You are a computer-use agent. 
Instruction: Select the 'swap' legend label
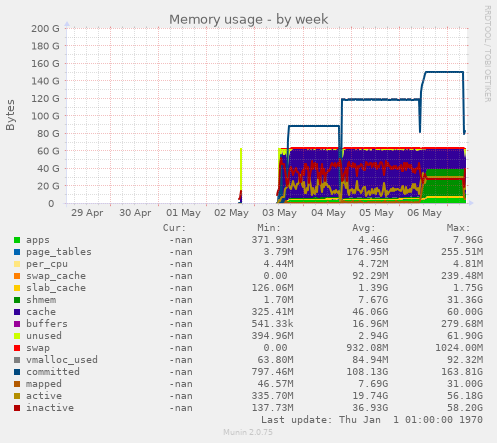click(x=38, y=348)
